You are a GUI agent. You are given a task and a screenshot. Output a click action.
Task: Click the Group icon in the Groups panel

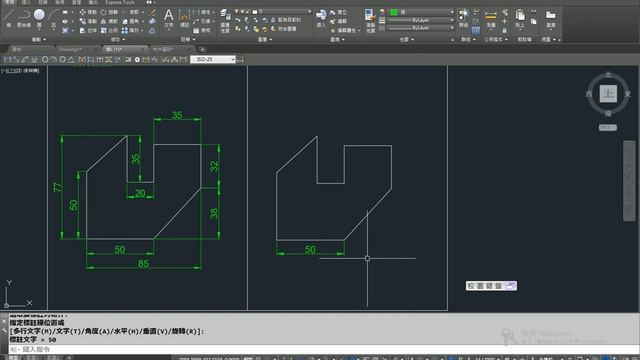point(464,18)
